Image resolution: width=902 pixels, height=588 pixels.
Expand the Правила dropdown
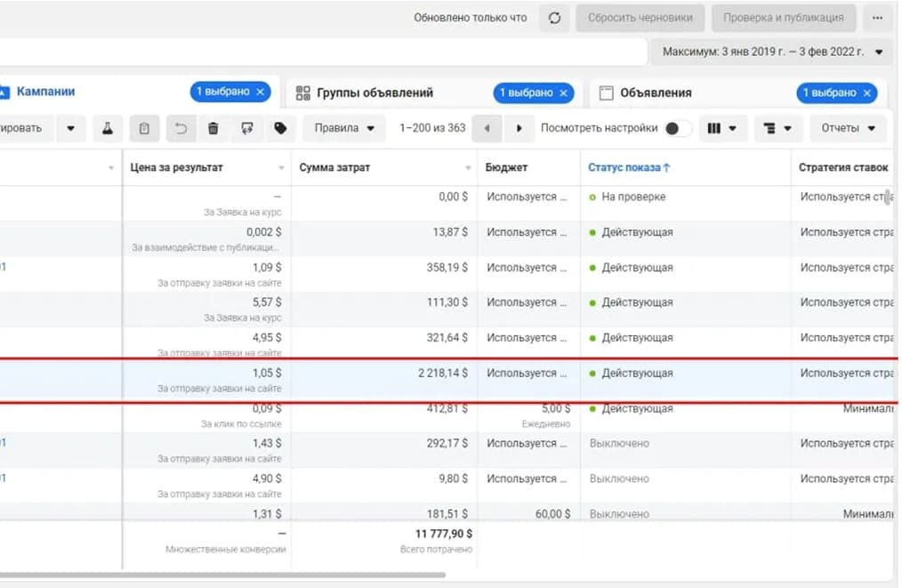tap(348, 128)
